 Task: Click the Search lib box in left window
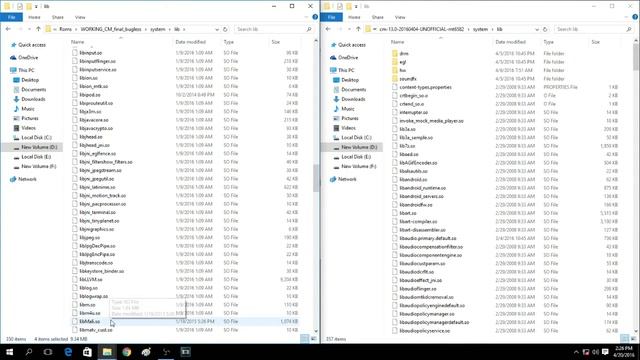click(274, 29)
